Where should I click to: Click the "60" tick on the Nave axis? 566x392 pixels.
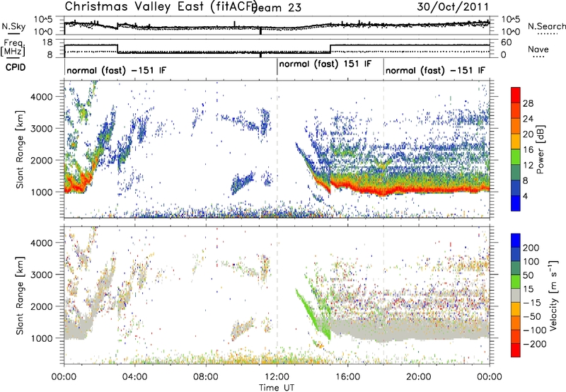(x=507, y=42)
